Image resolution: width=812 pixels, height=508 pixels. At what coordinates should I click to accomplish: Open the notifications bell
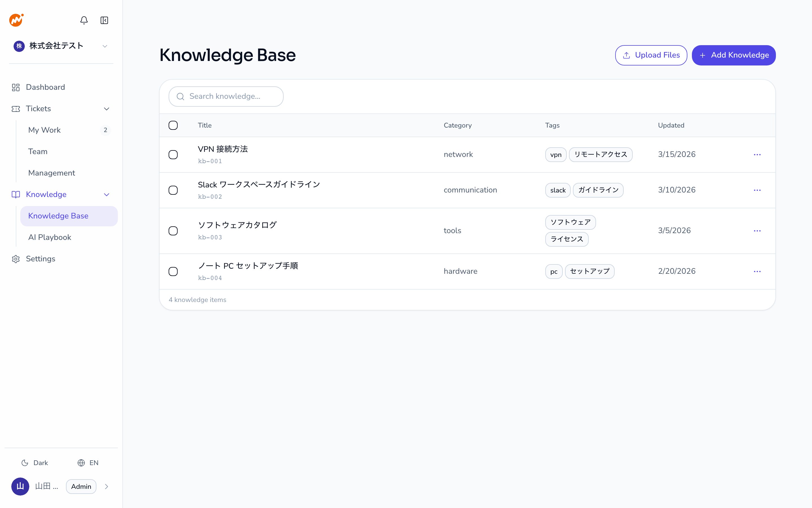[x=84, y=20]
